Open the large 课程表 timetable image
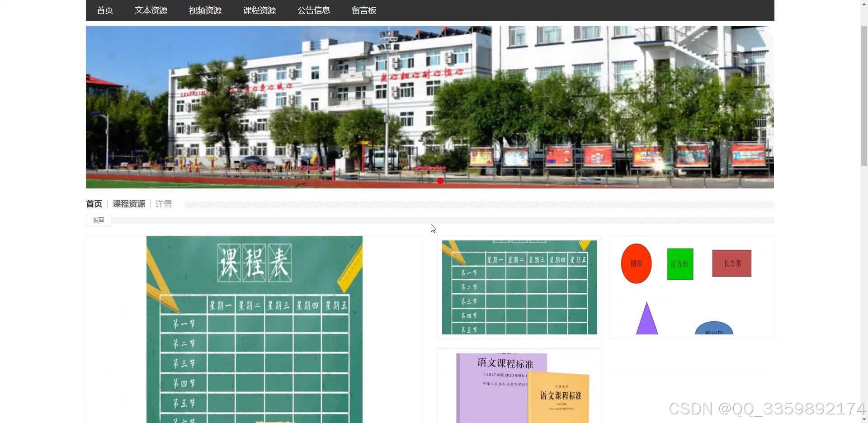Viewport: 868px width, 423px height. (254, 330)
